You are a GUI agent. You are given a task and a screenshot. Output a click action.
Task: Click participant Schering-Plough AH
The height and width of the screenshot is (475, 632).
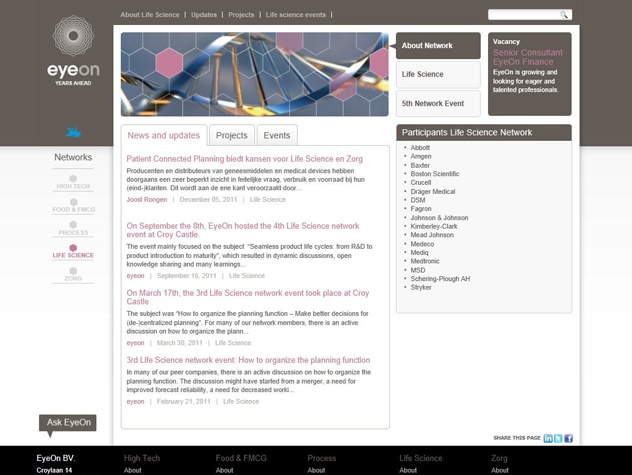[440, 279]
